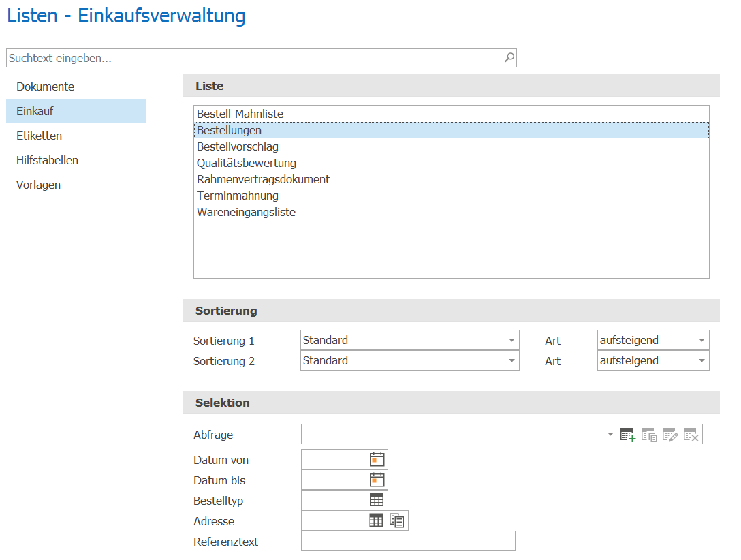Viewport: 741px width, 560px height.
Task: Open the Adresse lookup table
Action: (376, 520)
